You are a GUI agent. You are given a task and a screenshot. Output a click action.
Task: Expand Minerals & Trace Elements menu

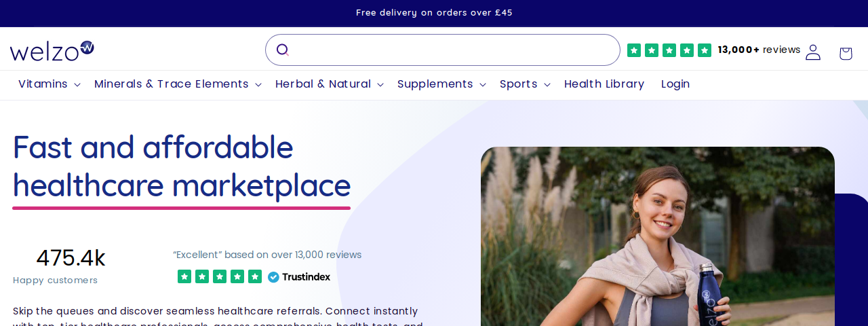click(178, 84)
